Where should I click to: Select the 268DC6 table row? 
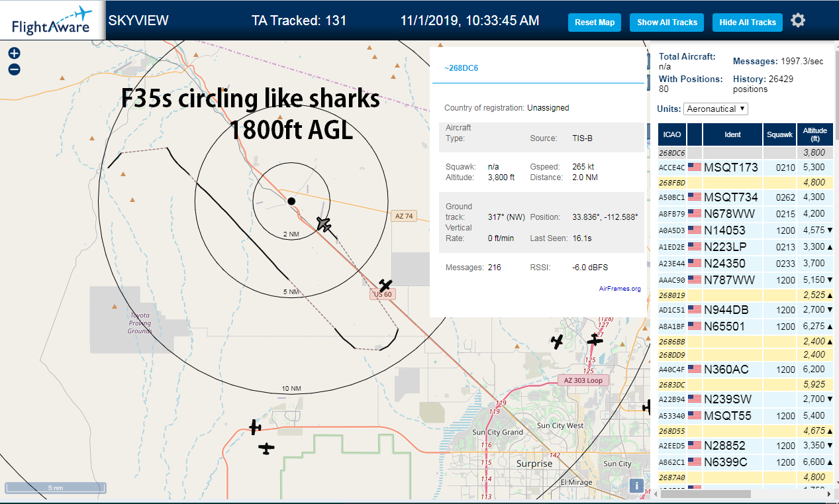pyautogui.click(x=746, y=153)
